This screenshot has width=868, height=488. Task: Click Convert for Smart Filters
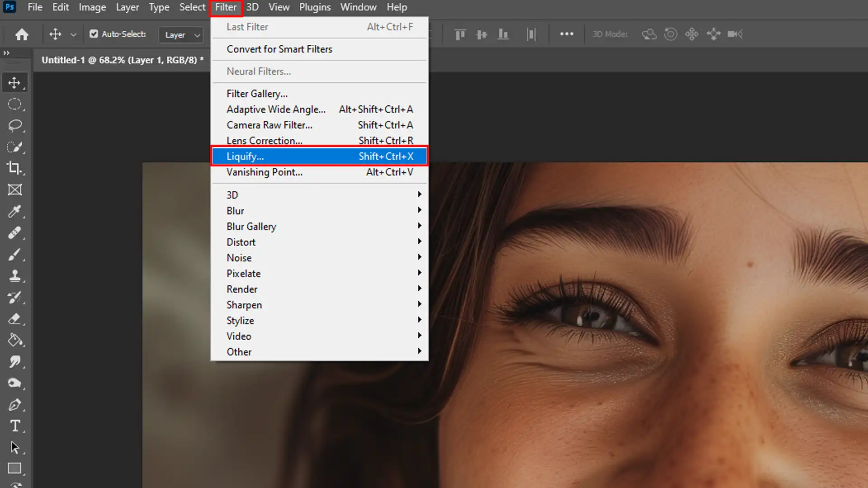(x=279, y=49)
